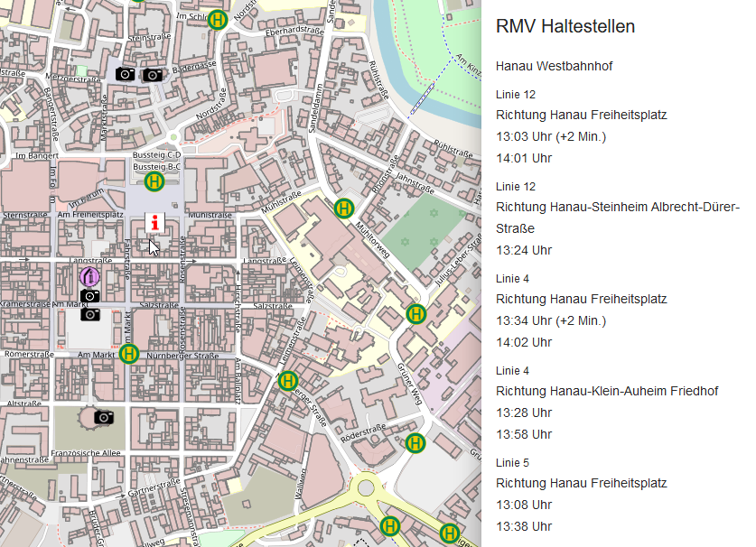Select the Hanau Westbahnhof stop name
The height and width of the screenshot is (547, 756).
pos(554,66)
